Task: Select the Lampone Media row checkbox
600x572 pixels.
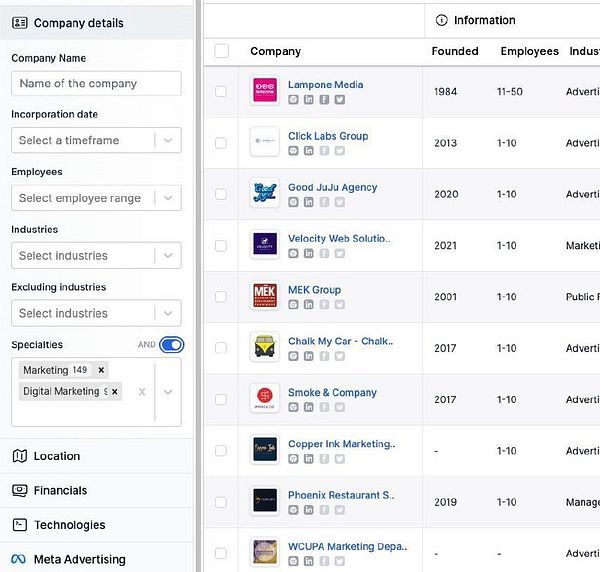Action: [x=221, y=91]
